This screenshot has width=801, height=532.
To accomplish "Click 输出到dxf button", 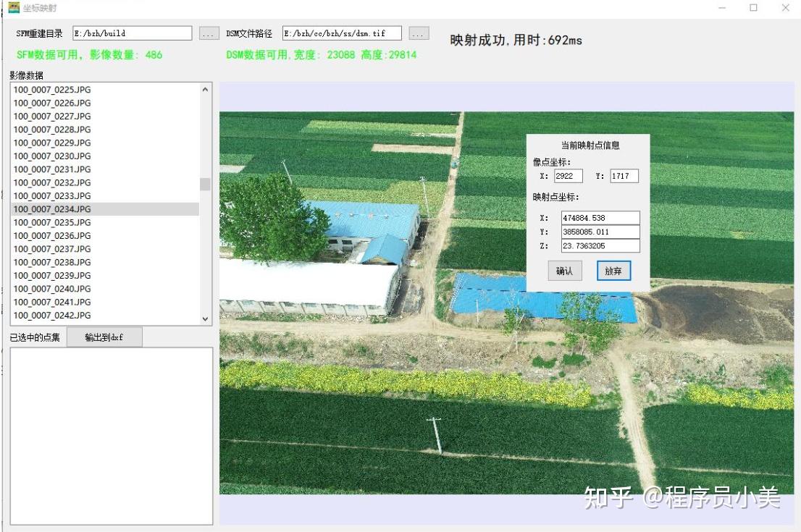I will pos(104,337).
